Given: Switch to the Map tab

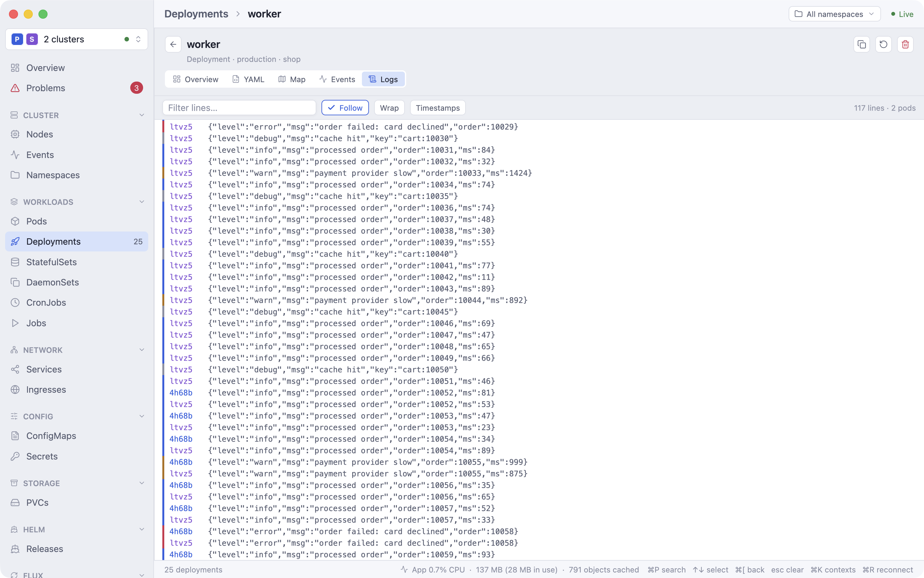Looking at the screenshot, I should click(x=292, y=79).
